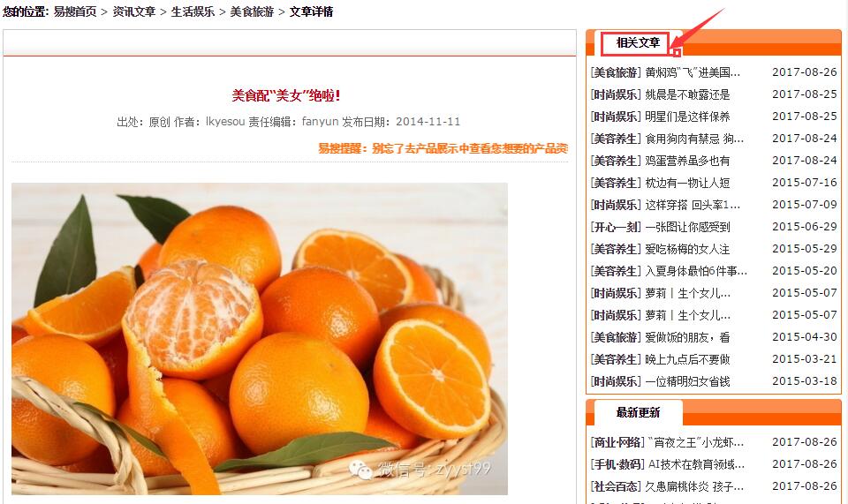Open the 易搜首页 breadcrumb link

click(x=74, y=11)
